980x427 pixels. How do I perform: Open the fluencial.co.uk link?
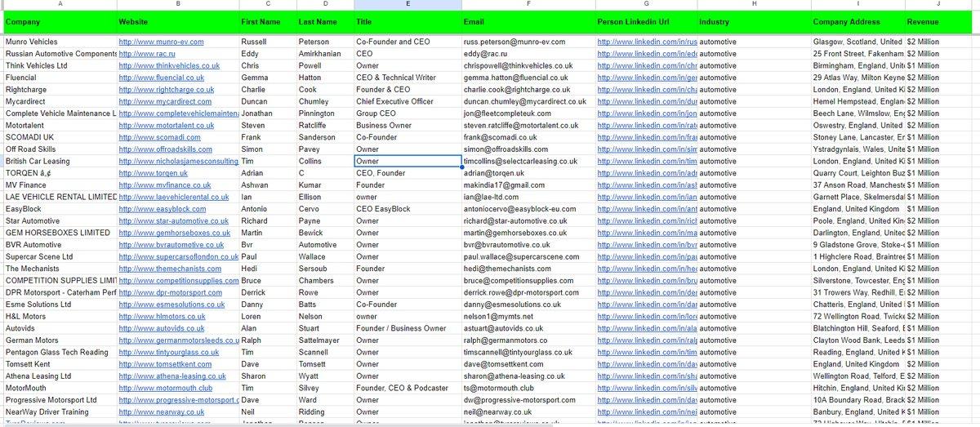[x=161, y=78]
